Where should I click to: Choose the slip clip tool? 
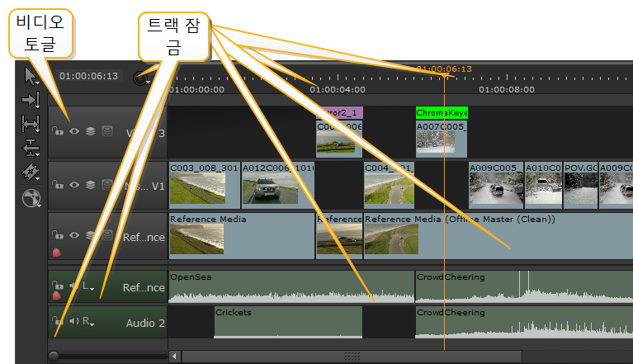coord(31,124)
